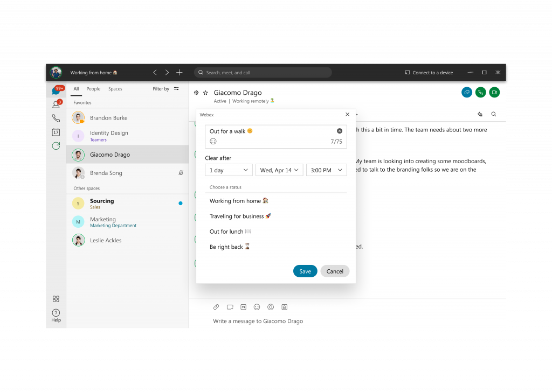The width and height of the screenshot is (552, 392).
Task: Insert an @mention in the message box
Action: (x=271, y=307)
